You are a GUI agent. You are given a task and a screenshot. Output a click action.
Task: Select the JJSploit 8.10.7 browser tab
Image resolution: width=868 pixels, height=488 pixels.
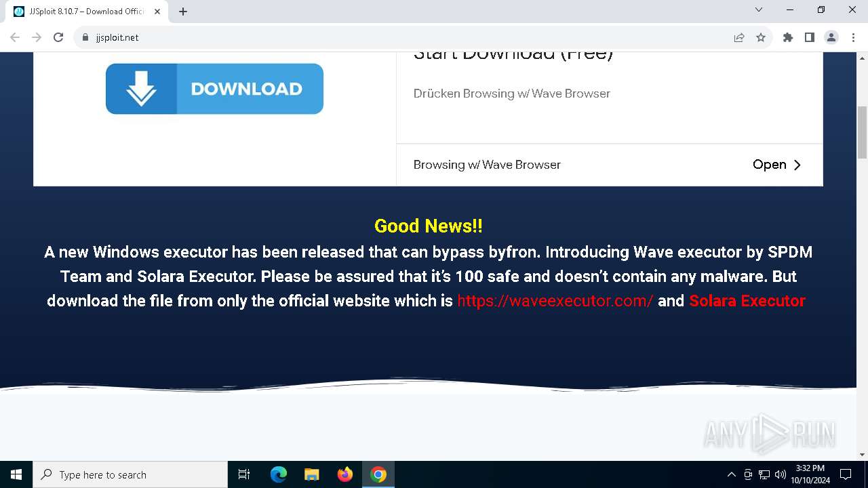(87, 12)
